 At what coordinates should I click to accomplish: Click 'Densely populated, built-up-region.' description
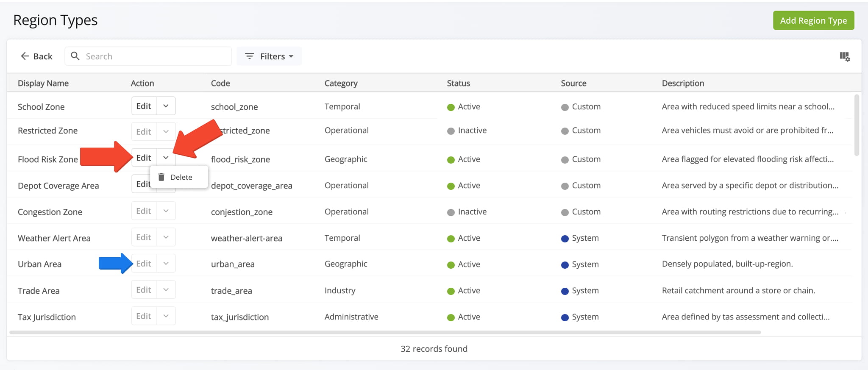coord(727,264)
